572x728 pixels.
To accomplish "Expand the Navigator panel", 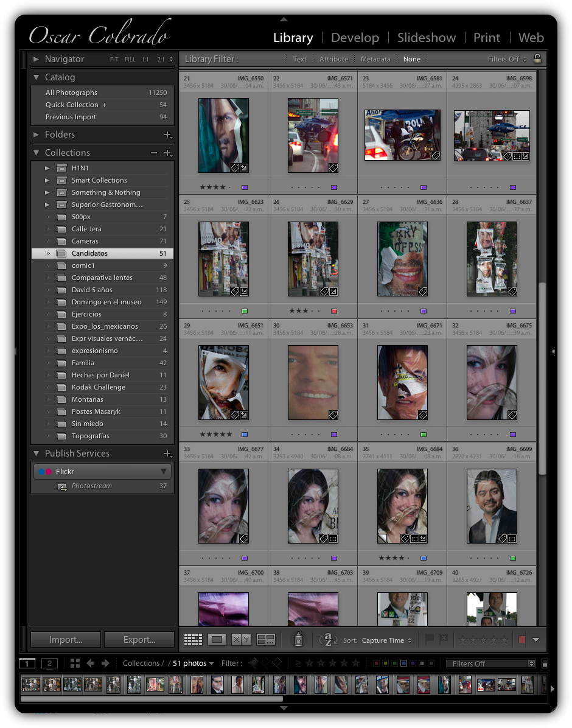I will [37, 59].
